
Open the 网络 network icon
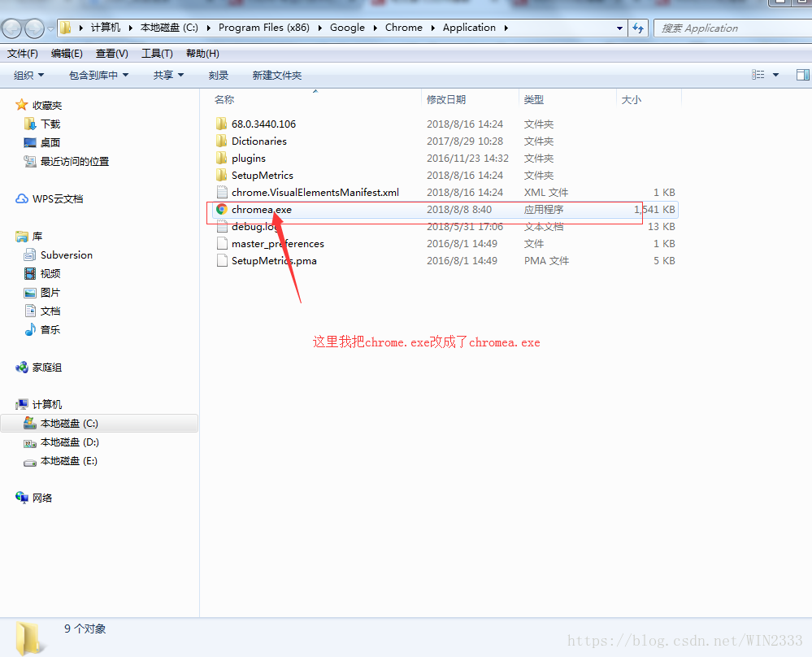pyautogui.click(x=21, y=498)
